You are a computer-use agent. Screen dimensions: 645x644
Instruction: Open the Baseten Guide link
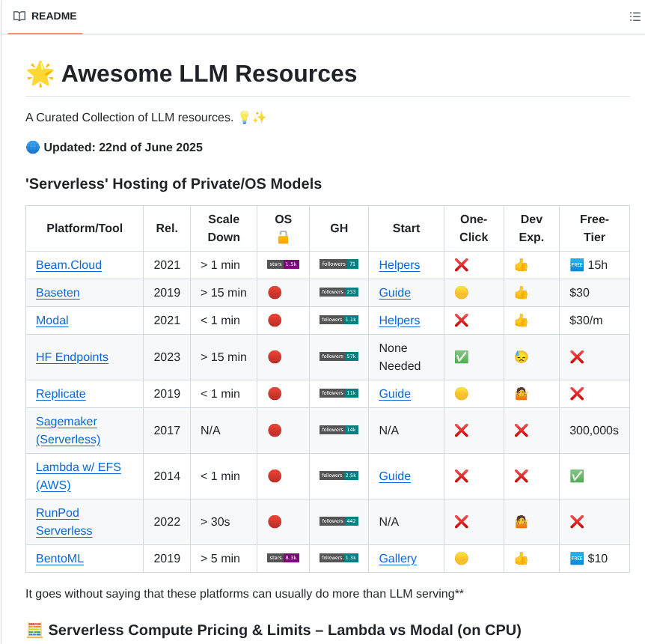point(394,292)
